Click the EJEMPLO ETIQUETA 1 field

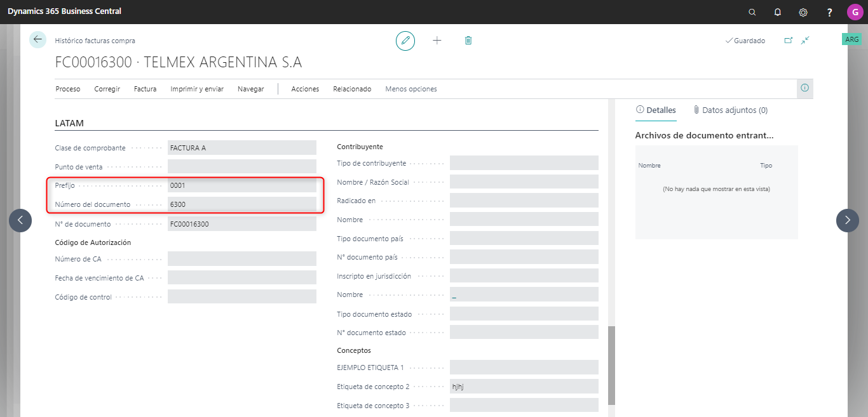(524, 367)
